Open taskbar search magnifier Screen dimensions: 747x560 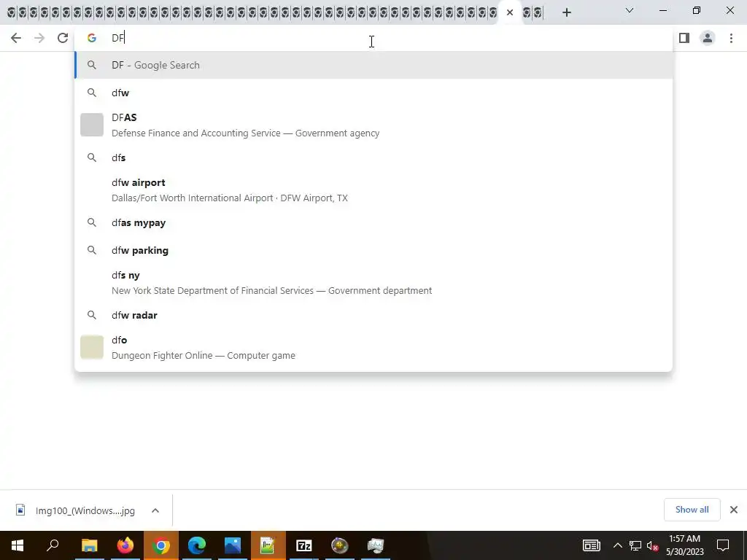53,545
